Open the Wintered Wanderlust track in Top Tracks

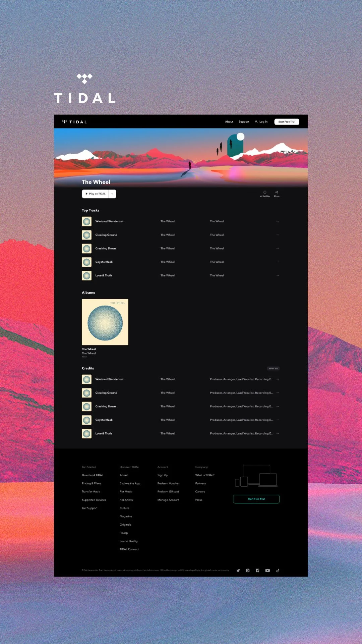[x=109, y=221]
